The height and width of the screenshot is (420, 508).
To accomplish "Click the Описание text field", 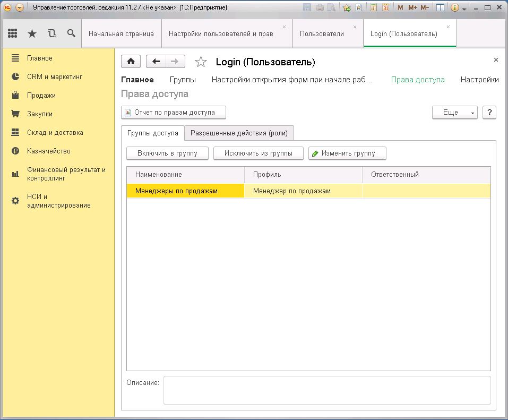I will click(x=327, y=390).
